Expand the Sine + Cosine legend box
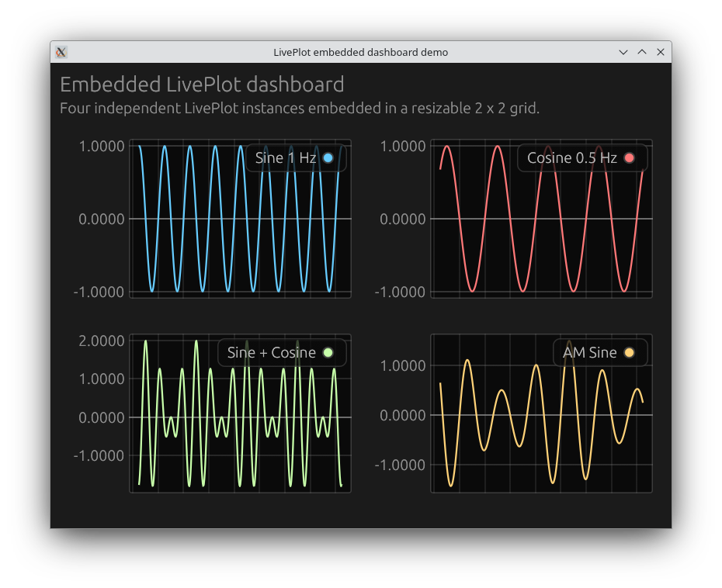This screenshot has width=722, height=588. 282,352
